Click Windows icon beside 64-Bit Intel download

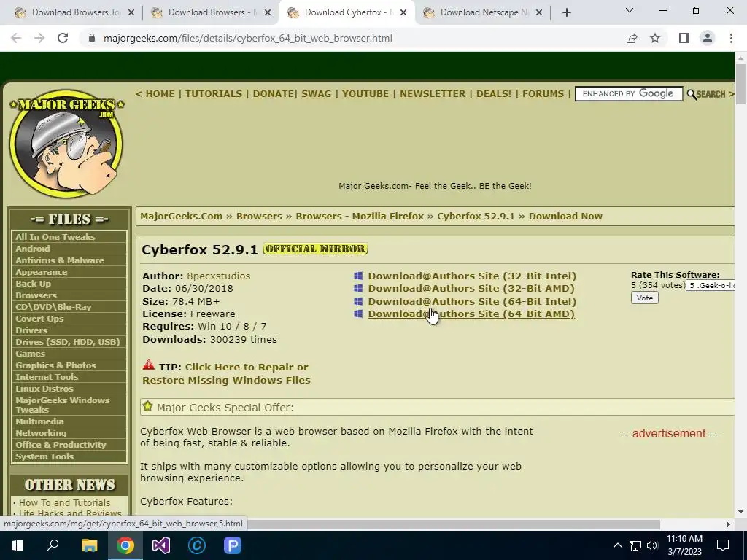click(358, 301)
